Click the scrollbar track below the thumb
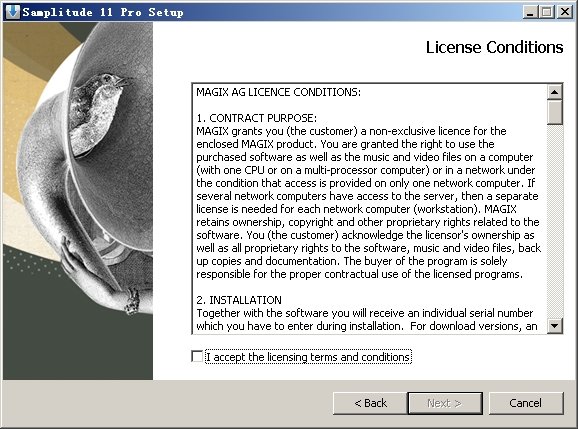Viewport: 578px width, 429px height. [554, 221]
